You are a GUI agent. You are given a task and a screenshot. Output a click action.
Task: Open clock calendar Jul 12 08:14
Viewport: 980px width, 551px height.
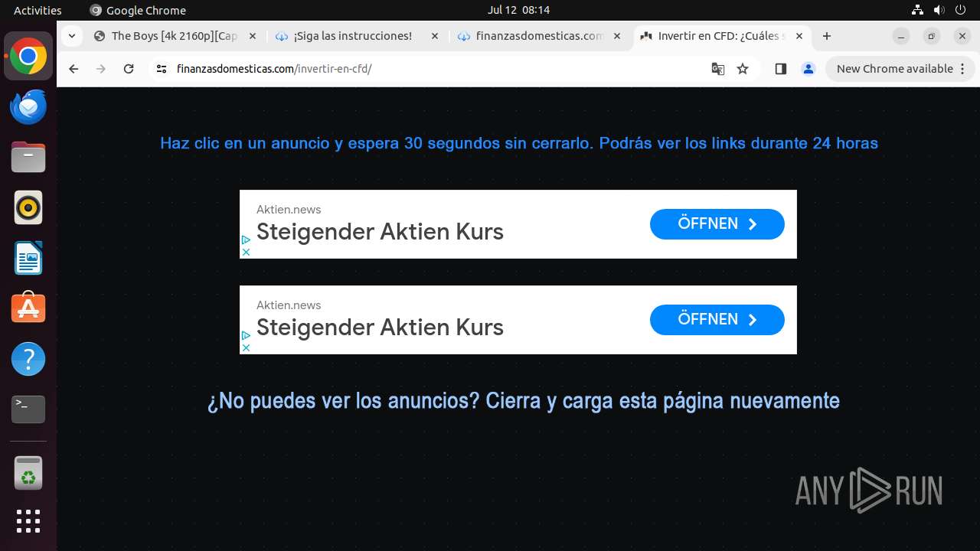tap(518, 10)
